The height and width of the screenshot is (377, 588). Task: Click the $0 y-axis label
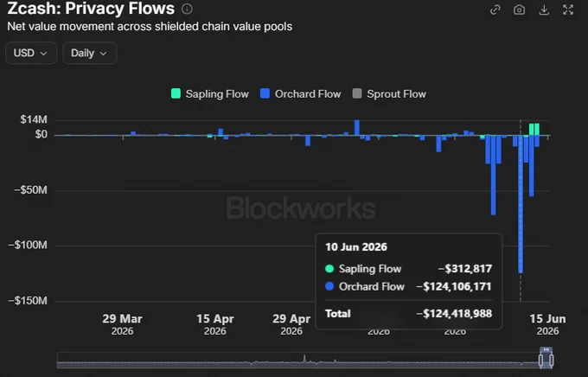[42, 134]
